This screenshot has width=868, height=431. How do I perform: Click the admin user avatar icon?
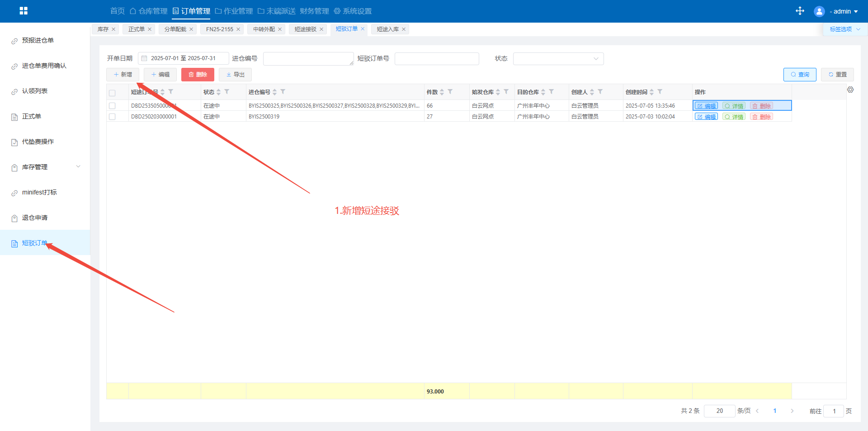[819, 11]
